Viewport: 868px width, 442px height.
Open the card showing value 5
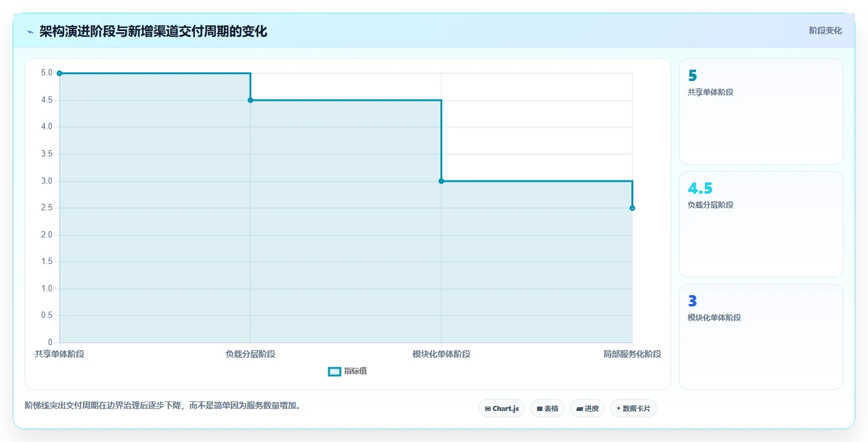point(760,111)
